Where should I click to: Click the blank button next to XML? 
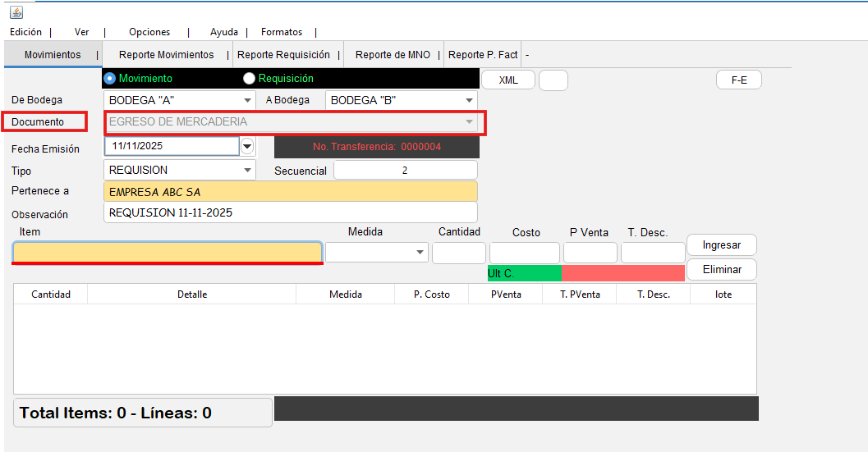coord(553,80)
